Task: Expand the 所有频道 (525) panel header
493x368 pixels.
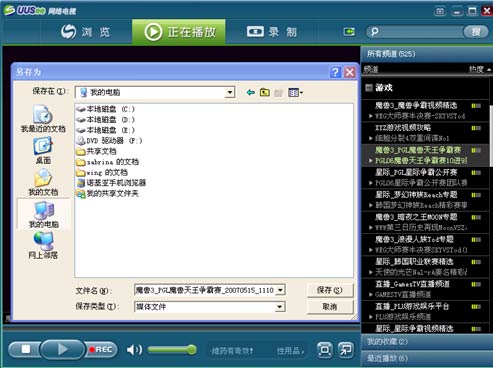Action: 426,54
